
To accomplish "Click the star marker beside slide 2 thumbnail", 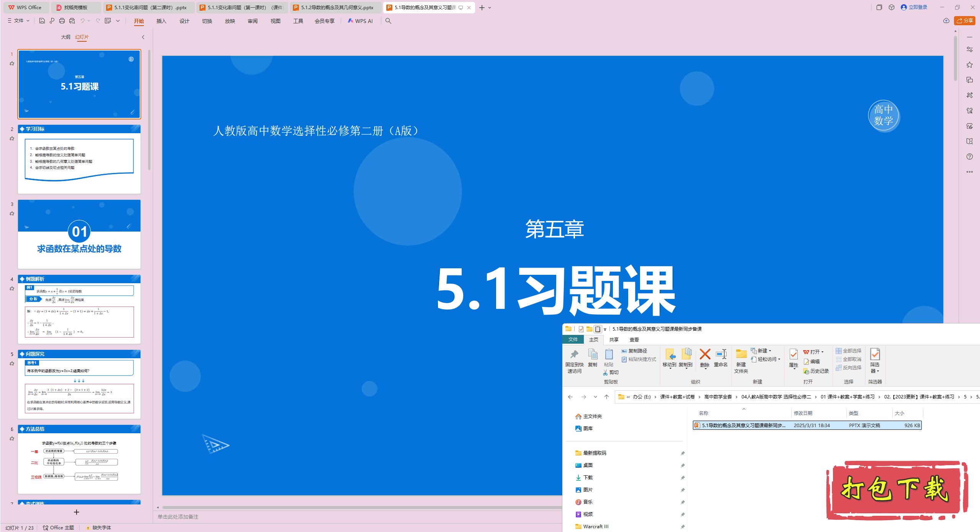I will coord(12,139).
